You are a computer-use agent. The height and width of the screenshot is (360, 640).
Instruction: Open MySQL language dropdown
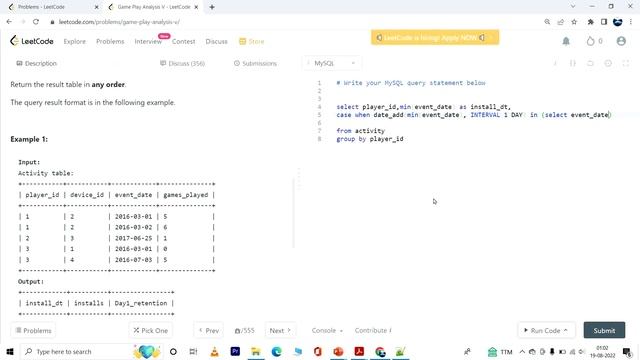(x=333, y=63)
